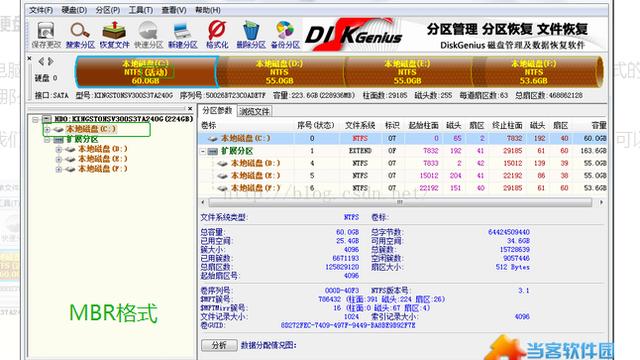Select 扩展分区 EXTEND row in table

403,151
